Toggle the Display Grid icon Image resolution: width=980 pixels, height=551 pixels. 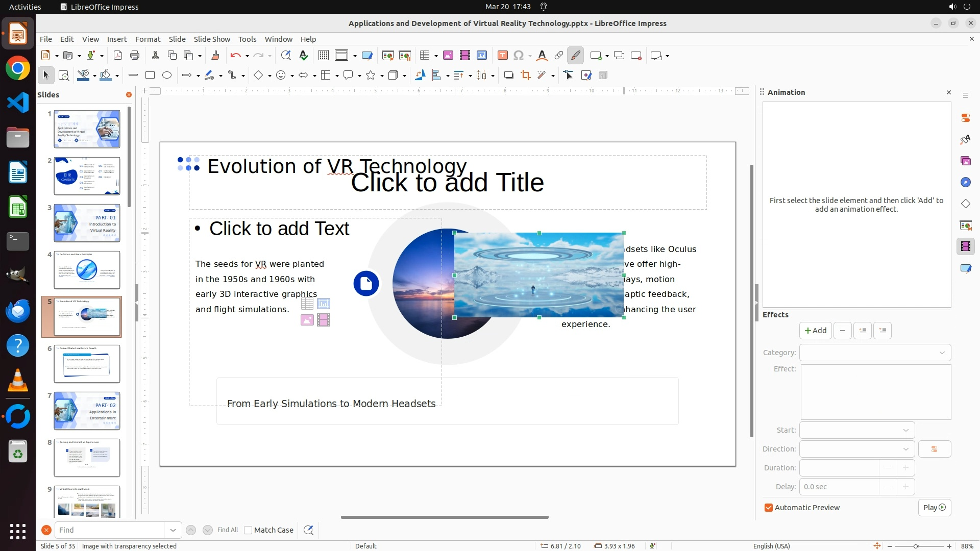[323, 56]
